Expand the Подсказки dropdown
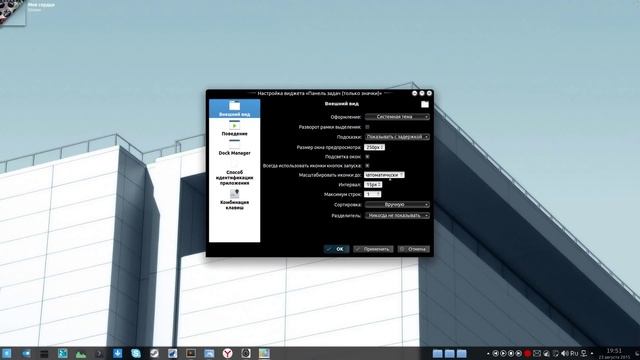Screen dimensions: 640x360 coord(397,137)
